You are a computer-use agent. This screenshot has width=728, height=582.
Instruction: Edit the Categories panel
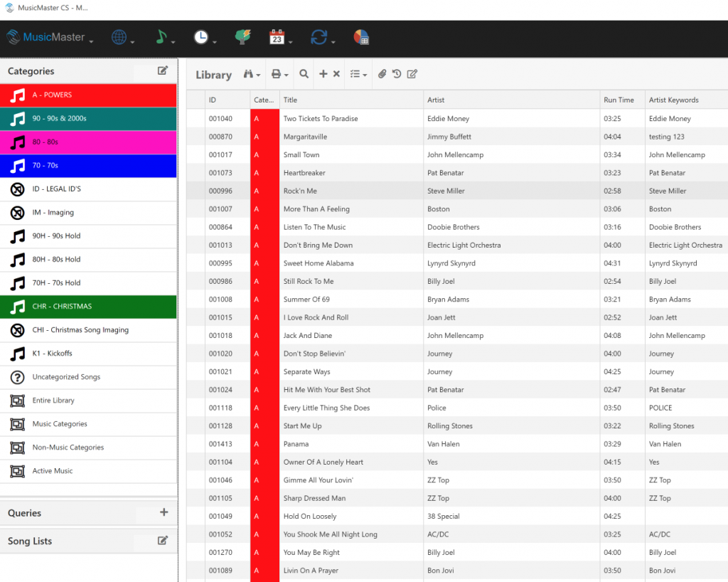pos(163,70)
